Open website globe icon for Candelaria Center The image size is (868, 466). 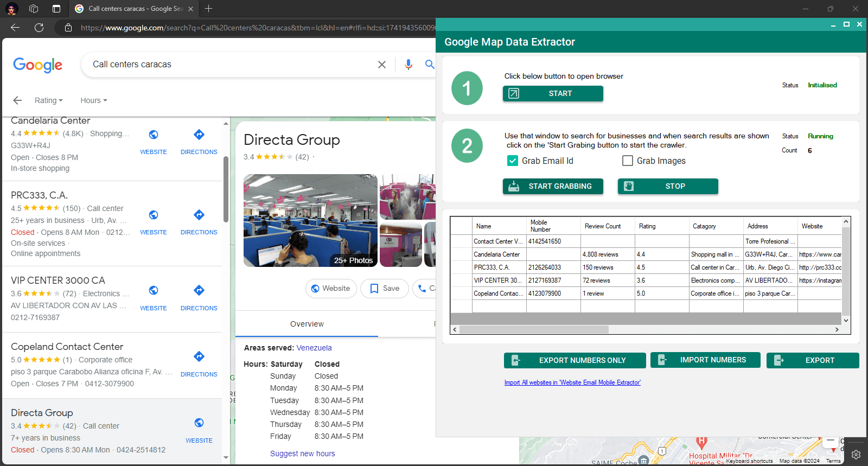(x=154, y=135)
